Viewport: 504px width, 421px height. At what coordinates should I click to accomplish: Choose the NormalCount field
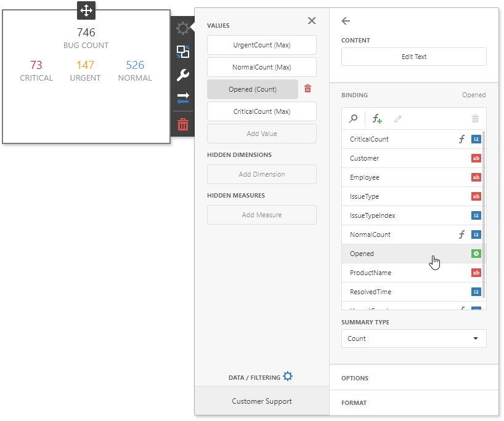412,235
